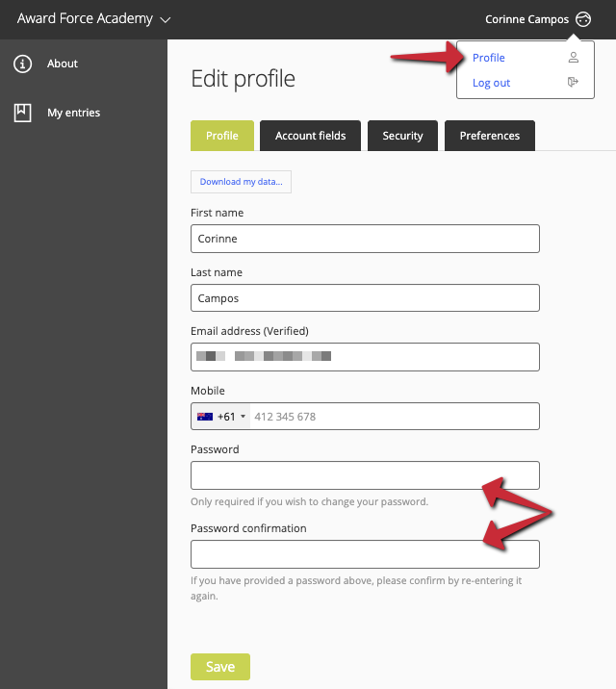Expand the Award Force Academy chevron

[166, 20]
